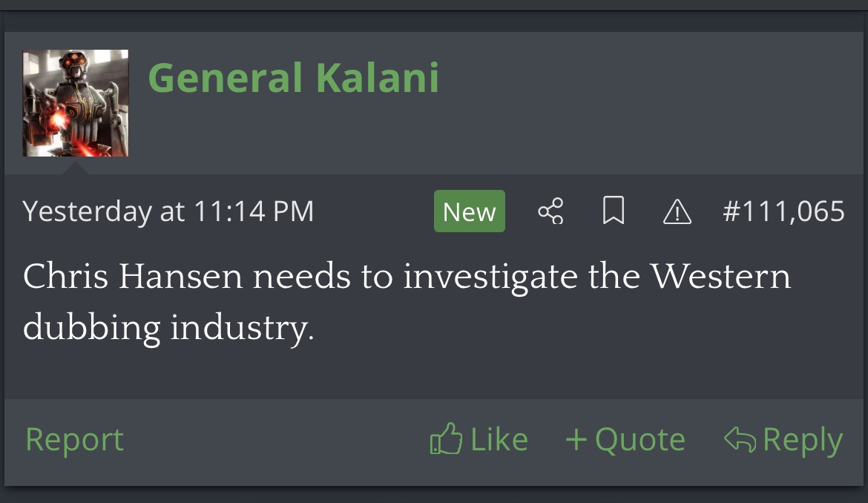Click the words dubbing industry in the post
868x503 pixels.
pyautogui.click(x=168, y=327)
